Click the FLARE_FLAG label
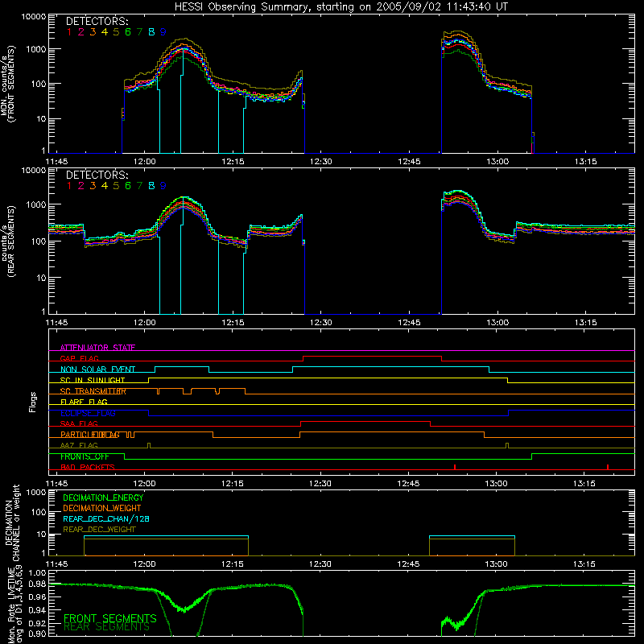Image resolution: width=644 pixels, height=644 pixels. [x=84, y=402]
